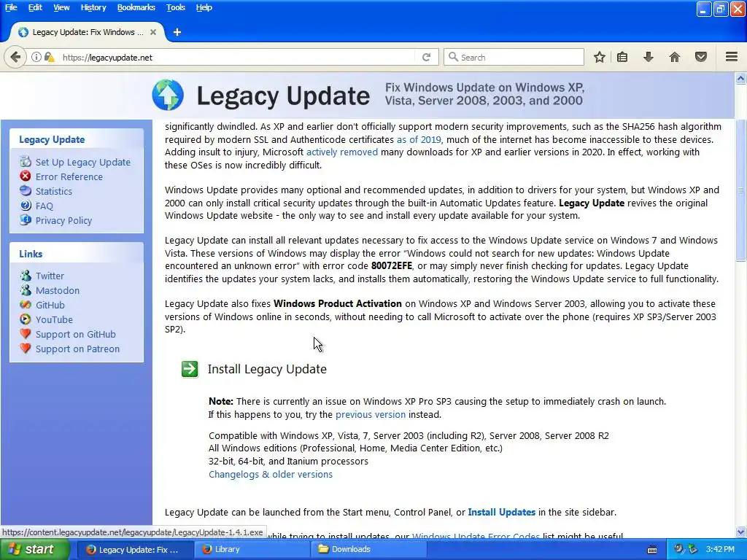
Task: Click the insecure connection padlock warning icon
Action: click(49, 57)
